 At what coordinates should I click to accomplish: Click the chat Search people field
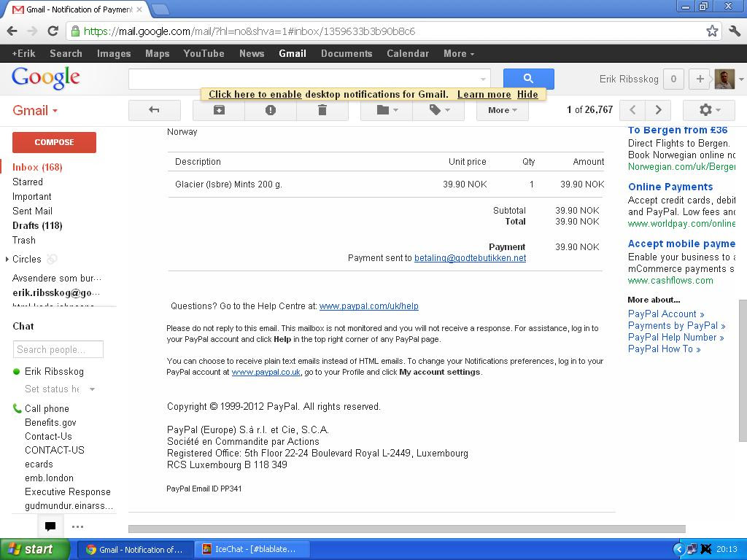pos(58,349)
